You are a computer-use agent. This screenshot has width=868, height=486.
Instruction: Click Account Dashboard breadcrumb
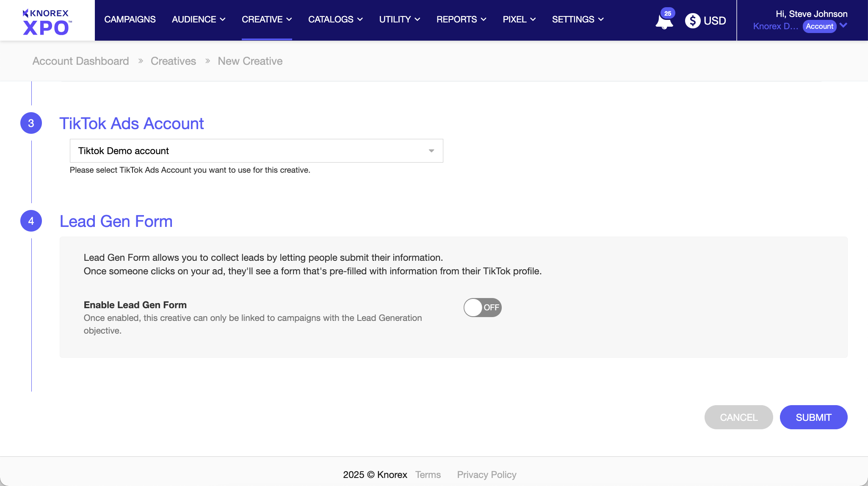(80, 61)
